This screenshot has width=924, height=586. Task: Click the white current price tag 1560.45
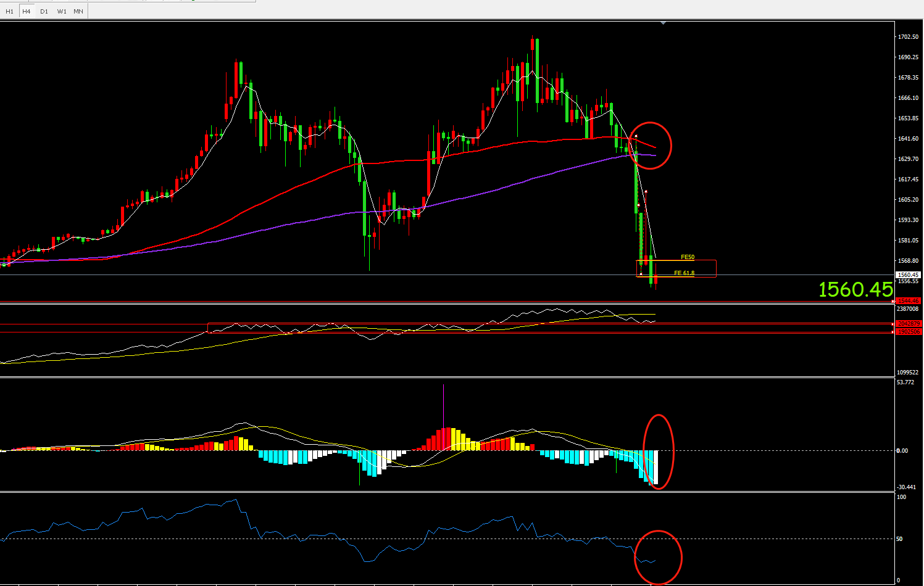pos(909,274)
